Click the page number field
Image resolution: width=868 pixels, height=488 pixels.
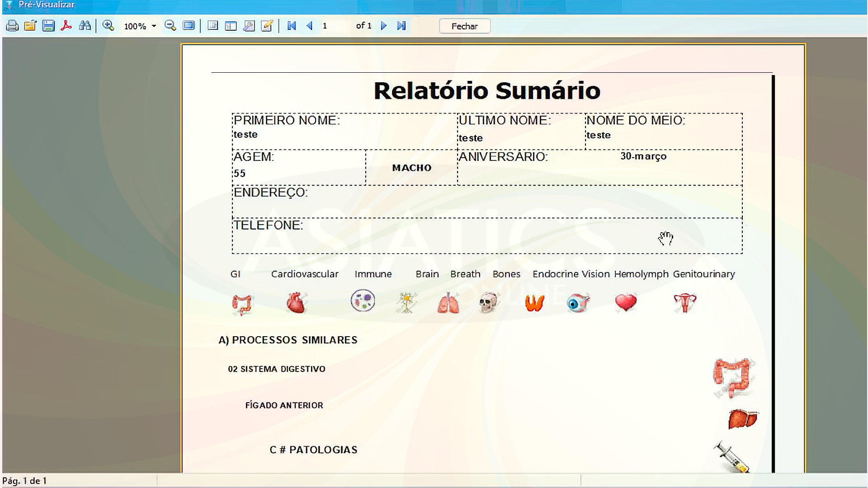tap(335, 26)
